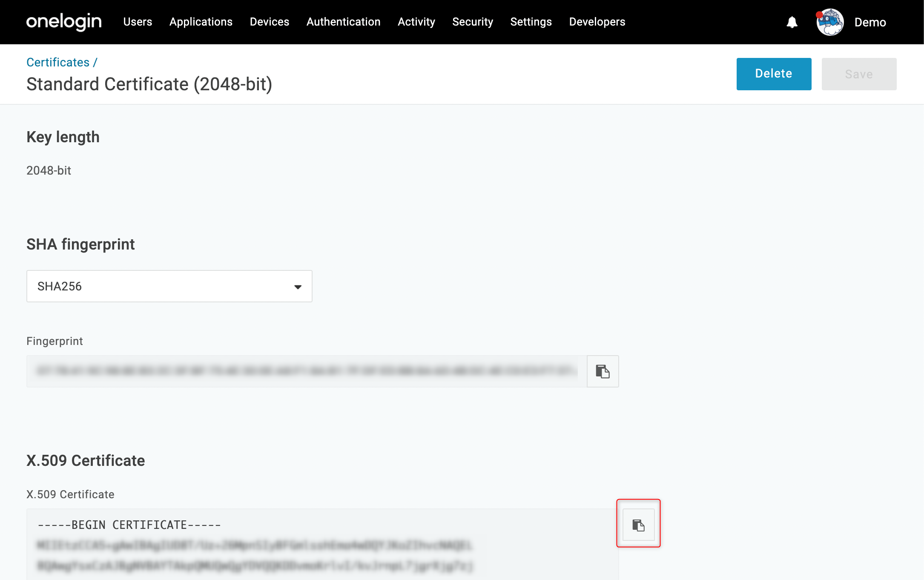Open the Users menu
This screenshot has width=924, height=580.
[138, 22]
